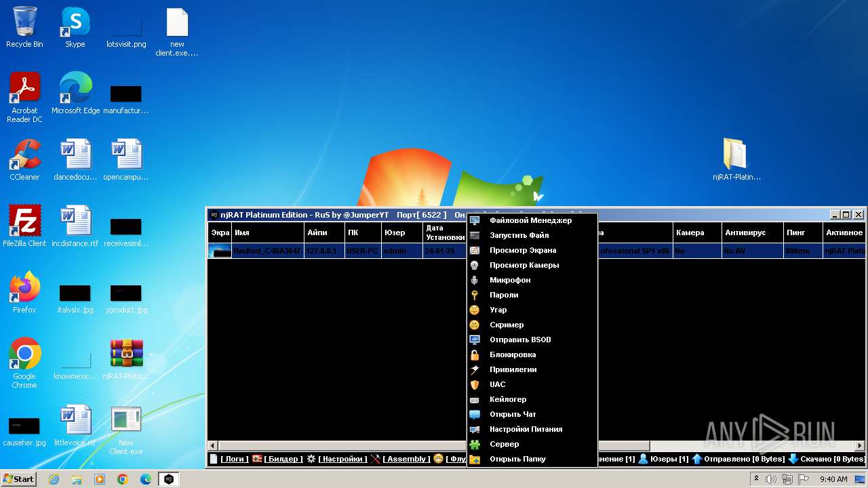The width and height of the screenshot is (868, 488).
Task: Select the Firefox desktop shortcut
Action: click(24, 293)
